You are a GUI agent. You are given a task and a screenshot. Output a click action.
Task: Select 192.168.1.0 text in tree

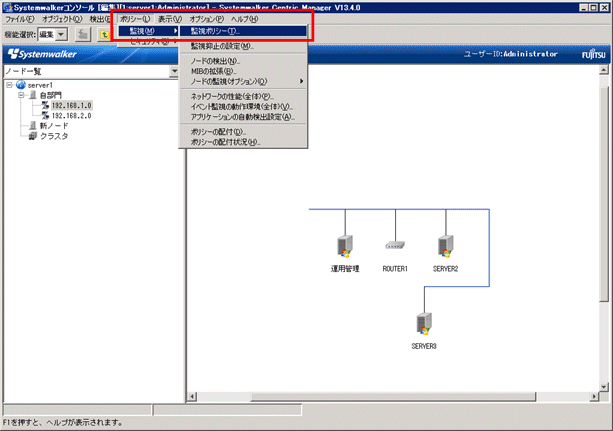click(72, 105)
